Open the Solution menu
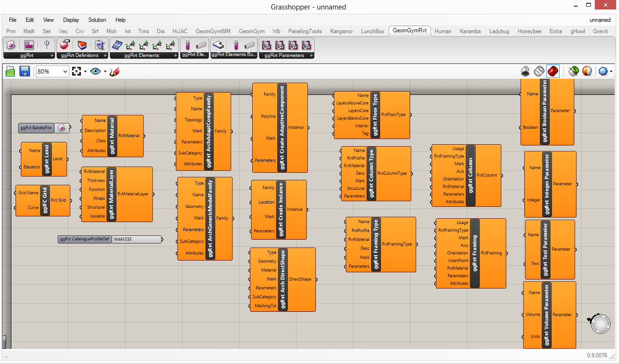619x364 pixels. click(97, 20)
